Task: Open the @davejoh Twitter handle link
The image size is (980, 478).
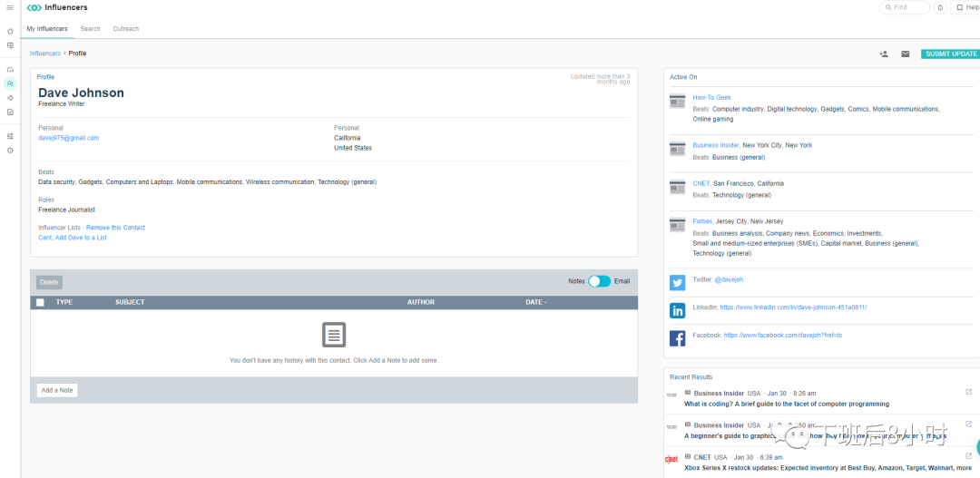Action: (729, 280)
